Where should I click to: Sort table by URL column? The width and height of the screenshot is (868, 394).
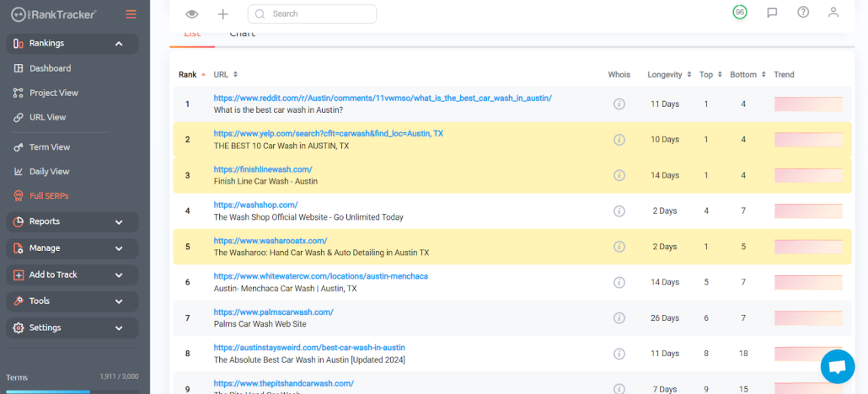(x=225, y=75)
